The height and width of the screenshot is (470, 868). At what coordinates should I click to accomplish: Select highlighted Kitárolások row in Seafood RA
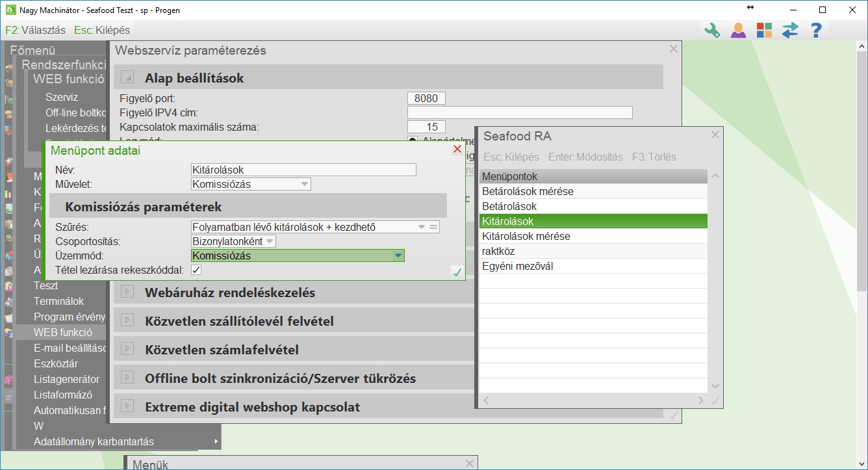(593, 222)
